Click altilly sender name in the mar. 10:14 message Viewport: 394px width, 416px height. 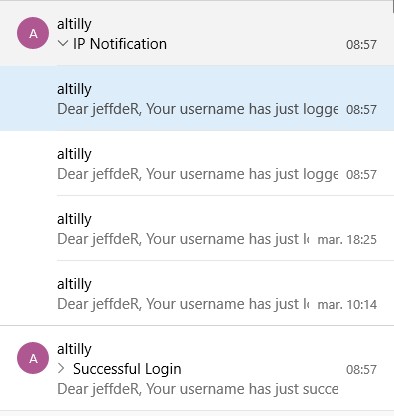pos(74,284)
